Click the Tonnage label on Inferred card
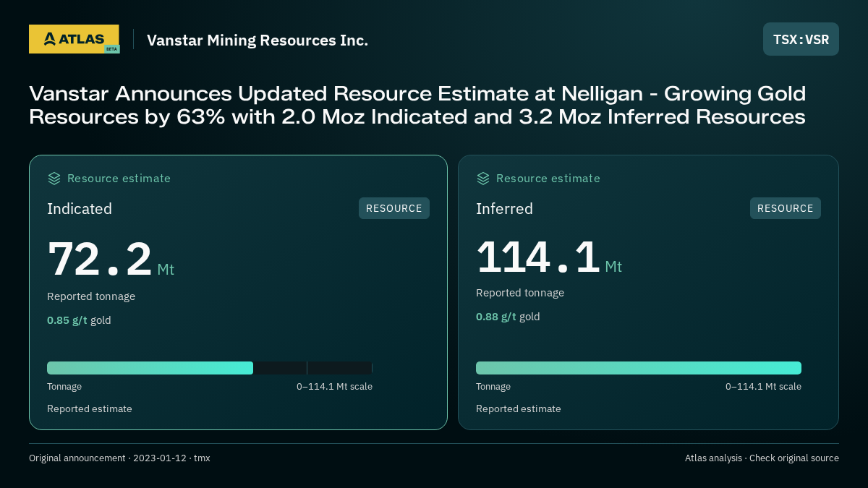Screen dimensions: 868x488 493,387
